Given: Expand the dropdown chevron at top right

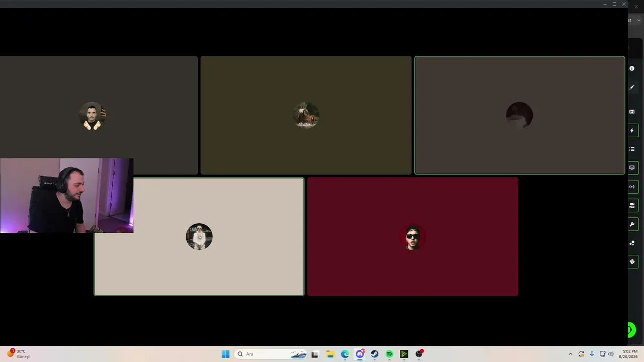Looking at the screenshot, I should tap(638, 20).
